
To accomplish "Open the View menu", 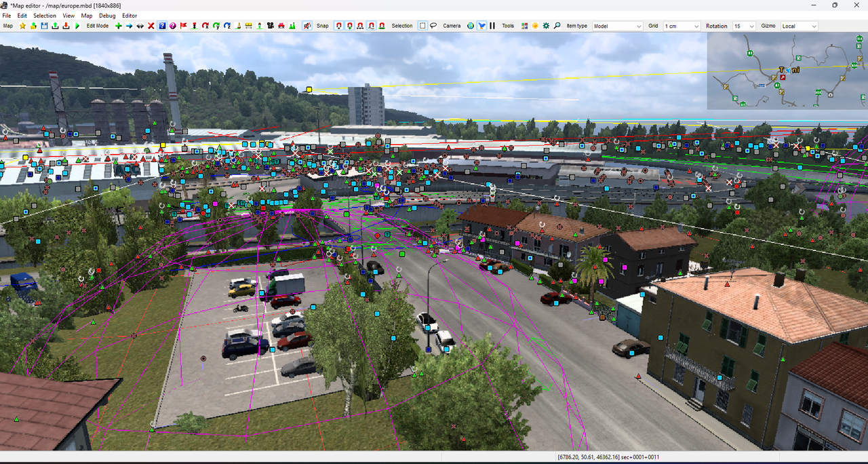I will [68, 16].
